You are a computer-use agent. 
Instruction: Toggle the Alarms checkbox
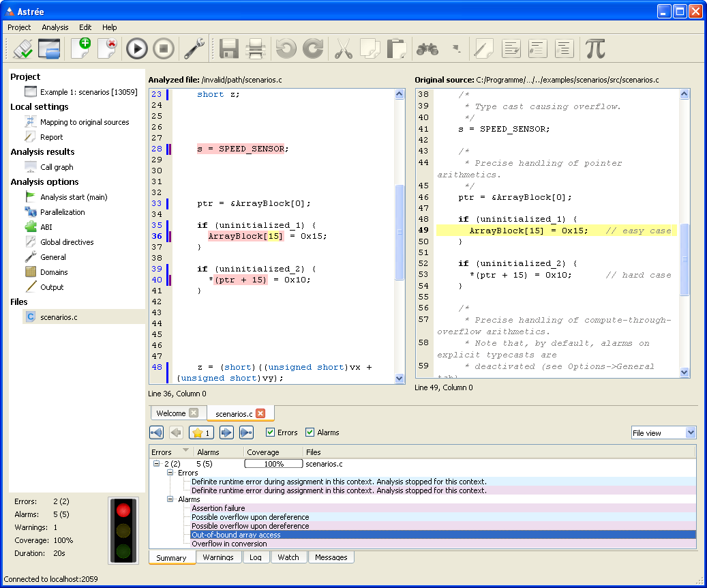click(310, 432)
